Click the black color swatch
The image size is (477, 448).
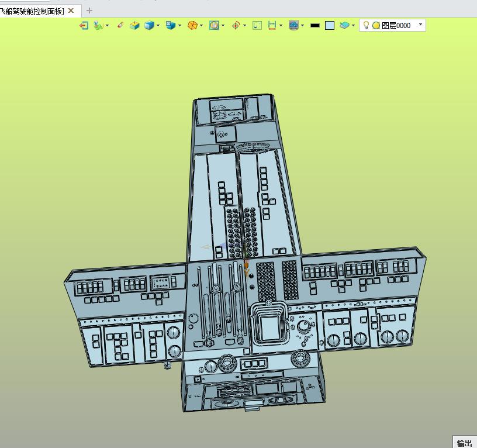click(315, 25)
